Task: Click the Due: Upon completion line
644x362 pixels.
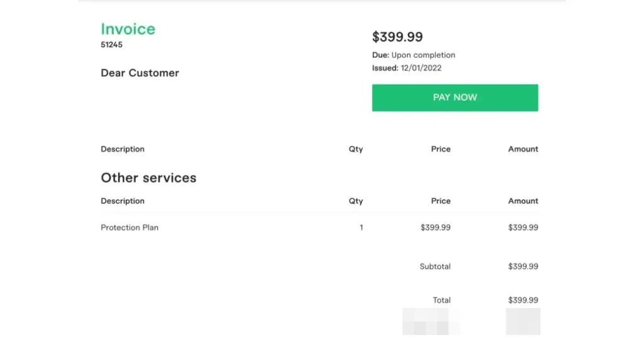Action: point(413,55)
